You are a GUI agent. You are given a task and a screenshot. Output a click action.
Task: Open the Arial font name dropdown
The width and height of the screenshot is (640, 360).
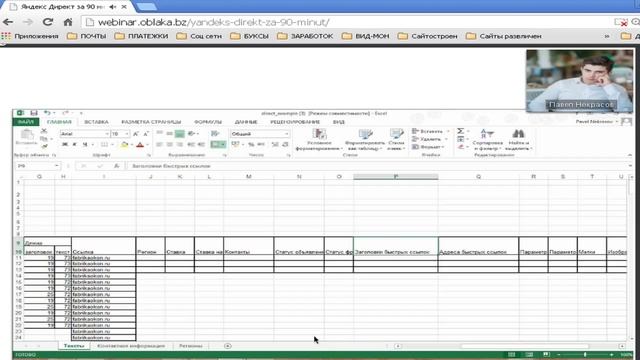tap(107, 134)
